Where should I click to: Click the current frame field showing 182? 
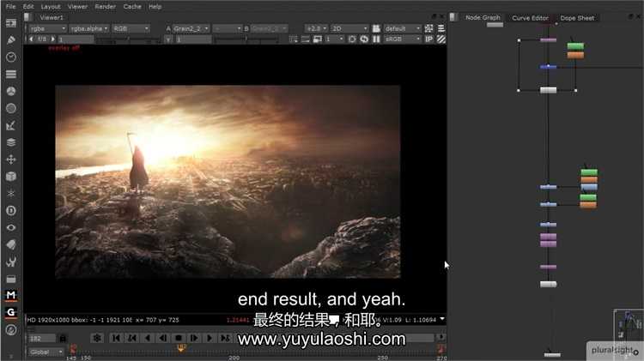pyautogui.click(x=42, y=339)
